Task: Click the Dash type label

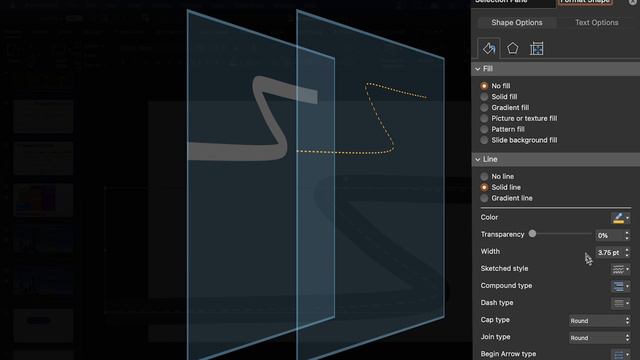Action: [x=497, y=303]
